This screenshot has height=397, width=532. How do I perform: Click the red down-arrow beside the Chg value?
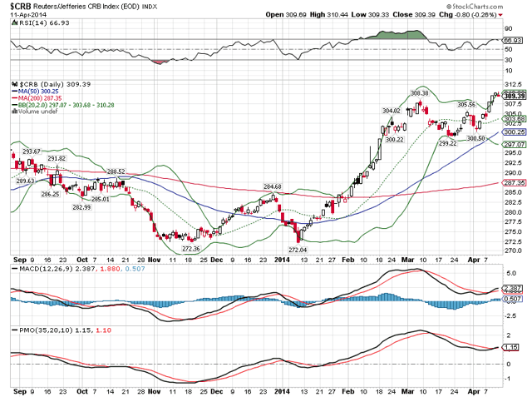[500, 15]
